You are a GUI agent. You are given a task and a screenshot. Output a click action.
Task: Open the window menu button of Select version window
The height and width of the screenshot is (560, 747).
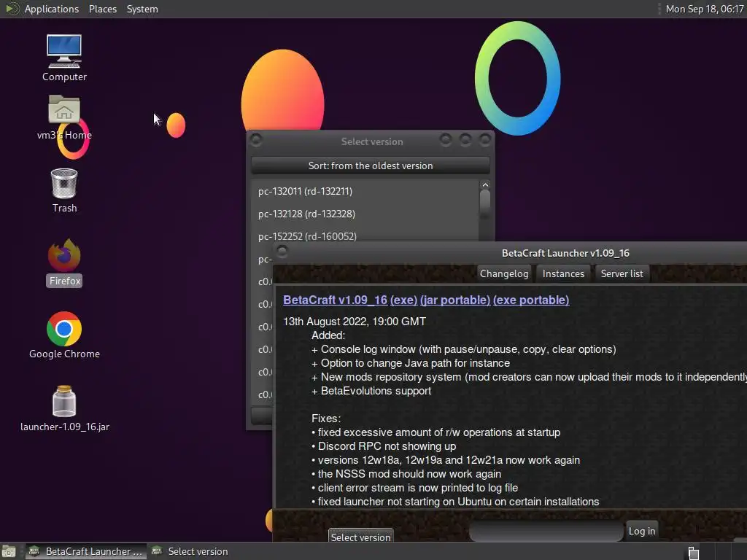pos(256,140)
